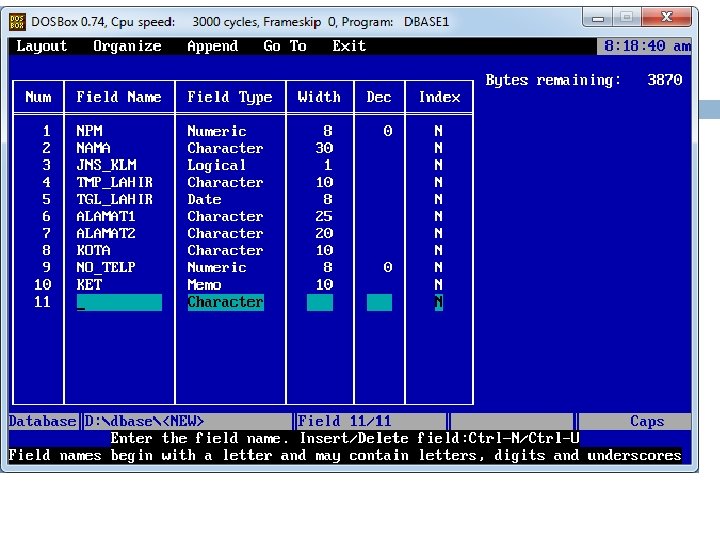Open the Organize menu
This screenshot has height=540, width=720.
127,46
